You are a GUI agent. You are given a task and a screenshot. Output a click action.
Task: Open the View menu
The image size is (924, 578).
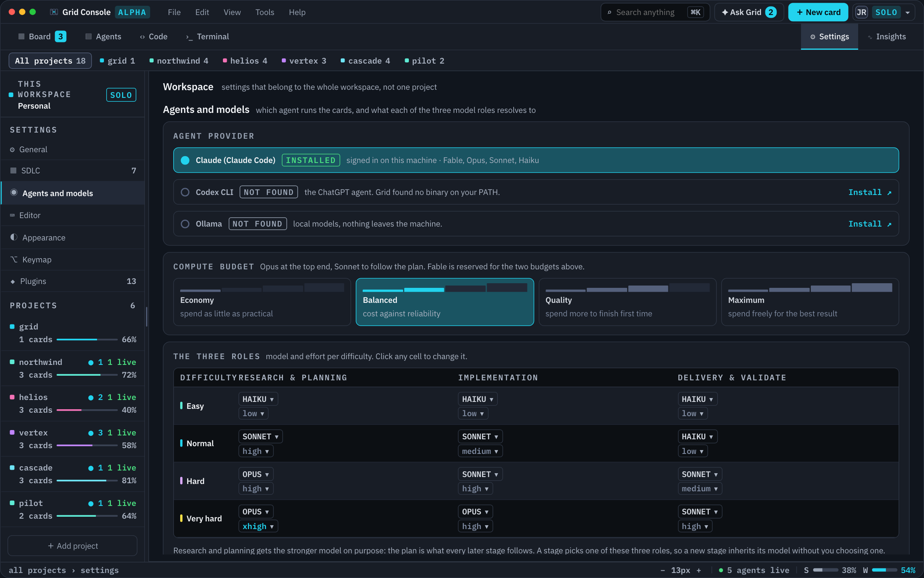232,12
